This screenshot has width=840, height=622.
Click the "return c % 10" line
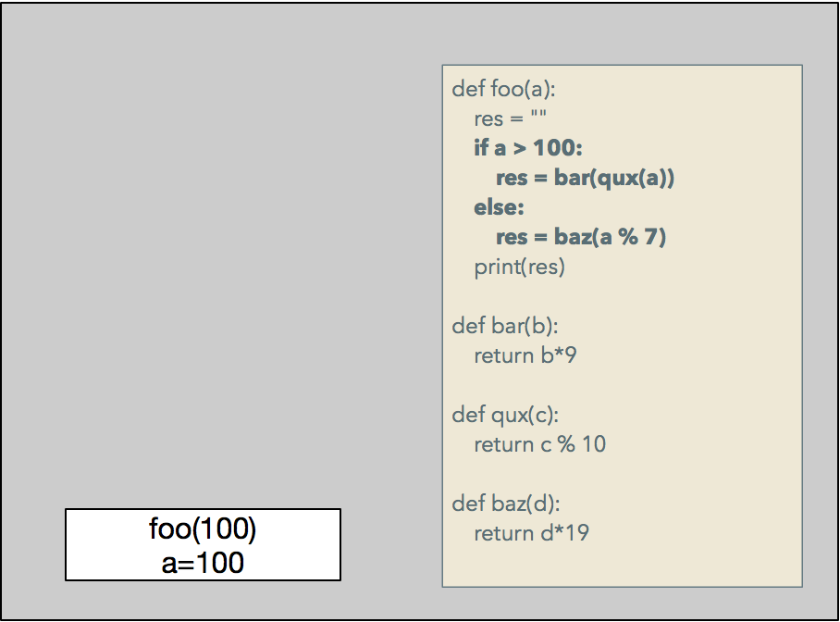tap(539, 444)
